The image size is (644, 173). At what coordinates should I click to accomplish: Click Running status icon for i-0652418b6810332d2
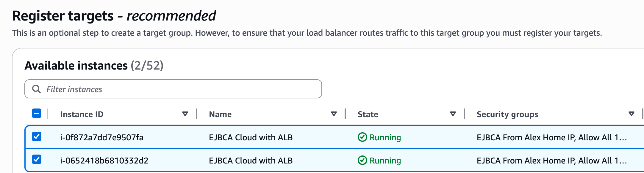[x=362, y=161]
